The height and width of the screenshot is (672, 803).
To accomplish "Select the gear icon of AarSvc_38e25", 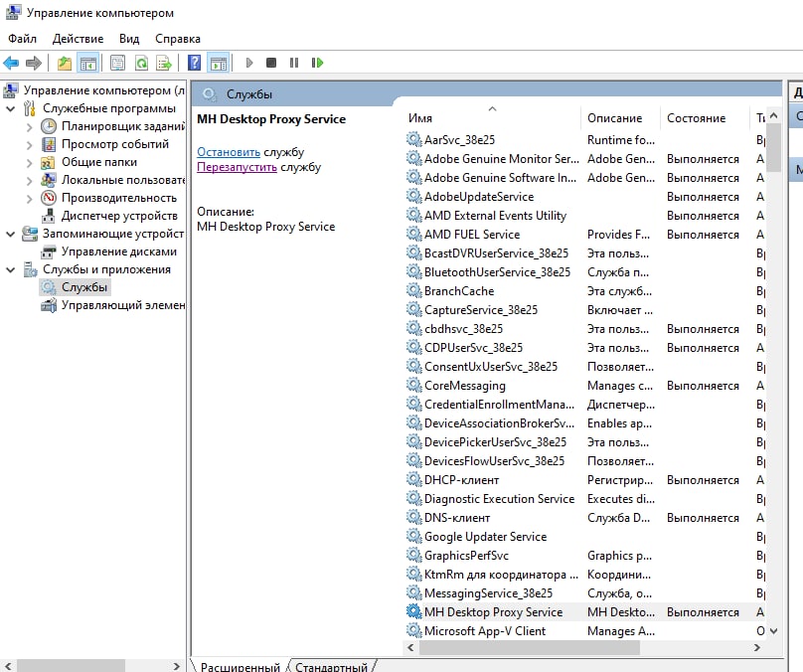I will (413, 139).
